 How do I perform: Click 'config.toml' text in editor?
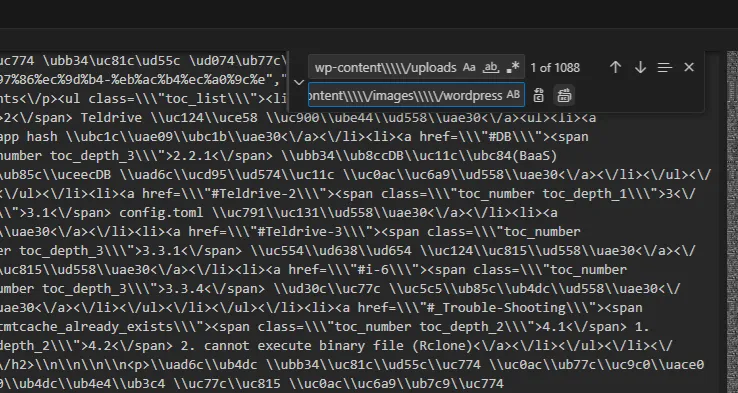pyautogui.click(x=161, y=213)
